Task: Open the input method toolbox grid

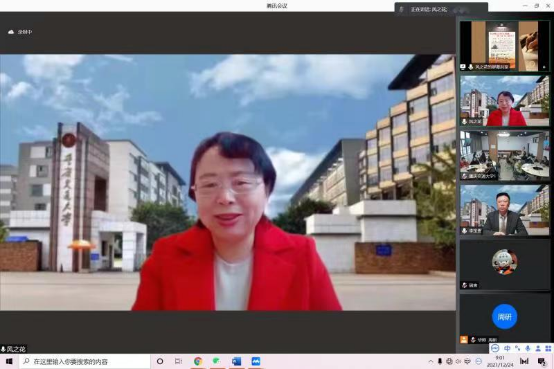Action: pyautogui.click(x=548, y=348)
